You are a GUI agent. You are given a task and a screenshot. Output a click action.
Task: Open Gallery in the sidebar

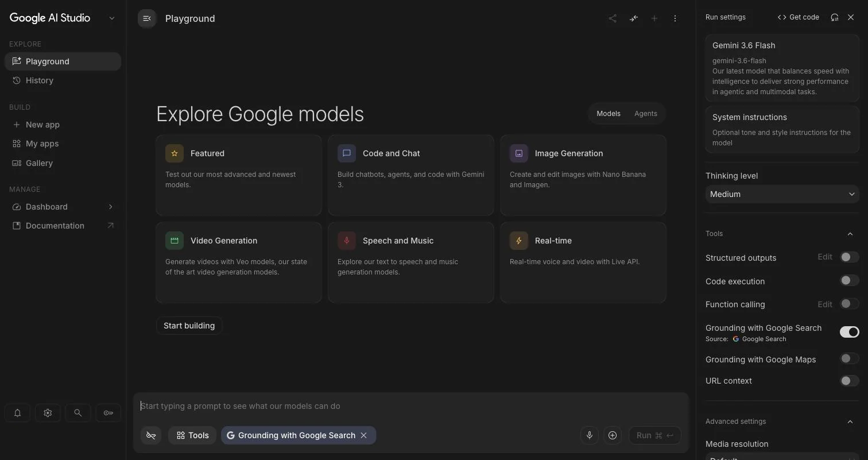(x=63, y=163)
